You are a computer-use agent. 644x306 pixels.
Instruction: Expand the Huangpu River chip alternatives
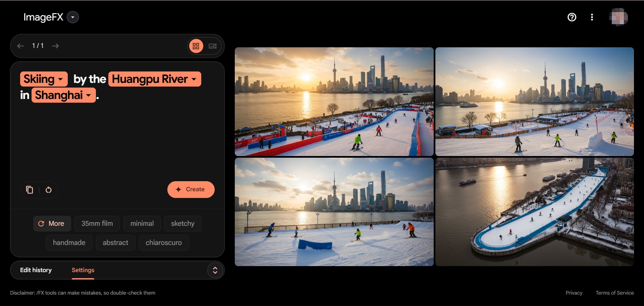tap(155, 79)
